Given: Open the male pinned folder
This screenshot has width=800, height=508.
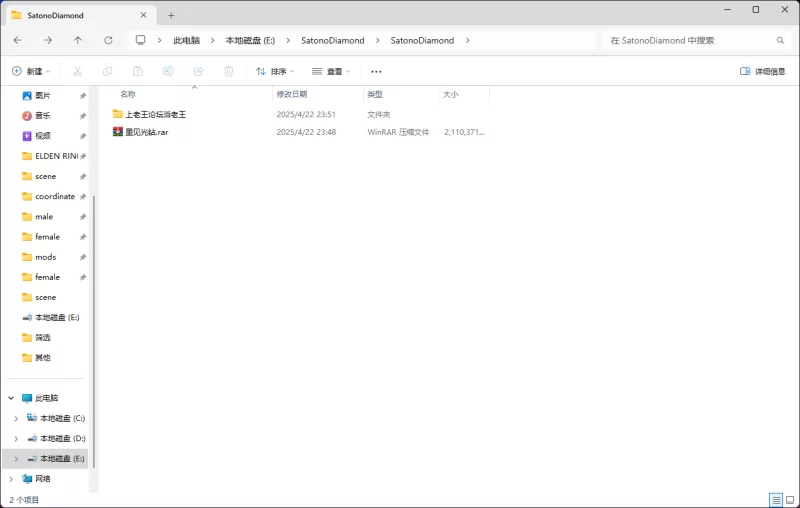Looking at the screenshot, I should coord(44,217).
